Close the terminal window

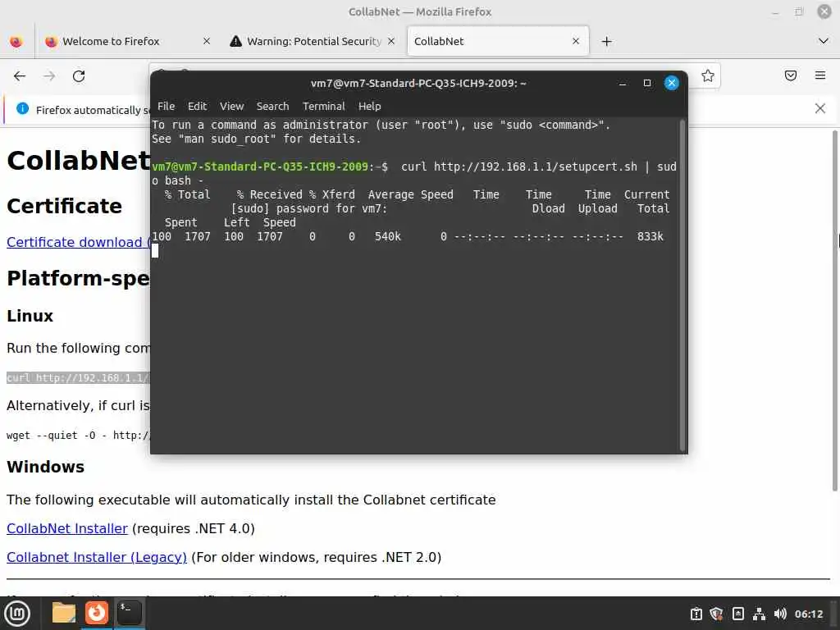(x=671, y=83)
